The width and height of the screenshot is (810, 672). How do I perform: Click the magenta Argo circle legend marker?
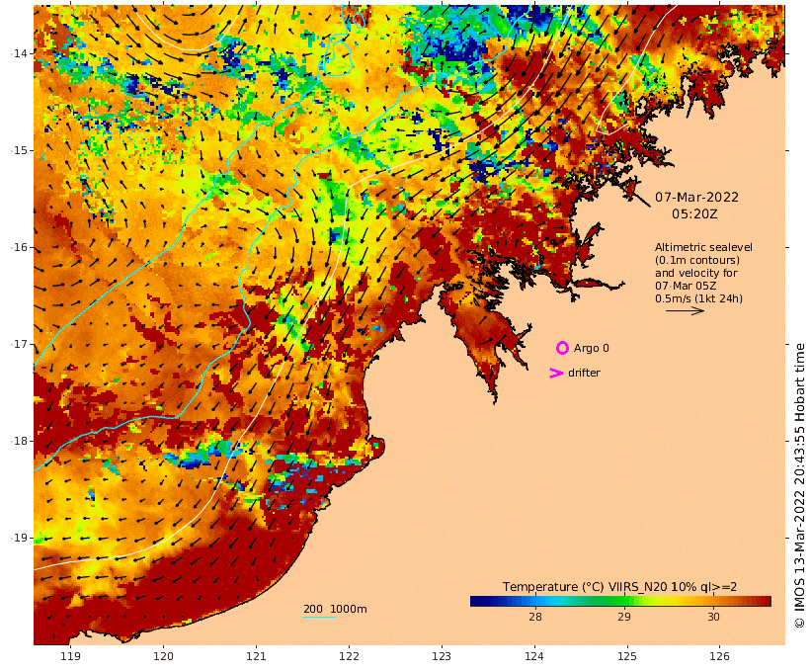(x=562, y=348)
